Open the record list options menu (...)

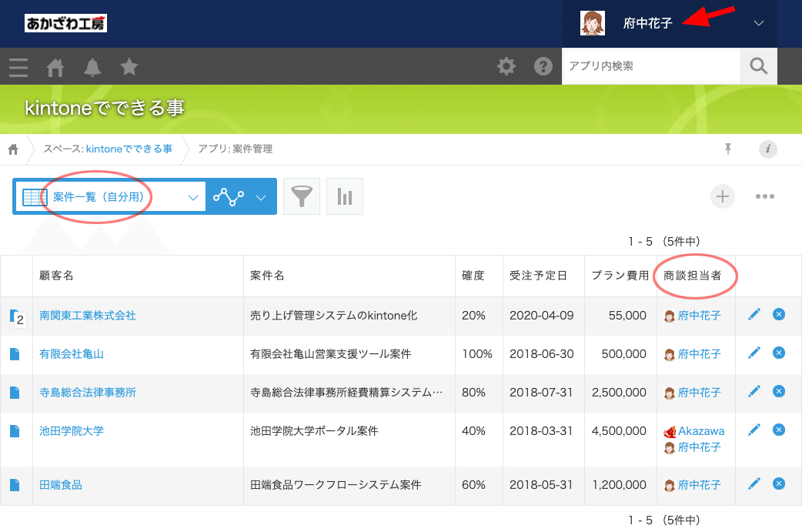pos(765,196)
